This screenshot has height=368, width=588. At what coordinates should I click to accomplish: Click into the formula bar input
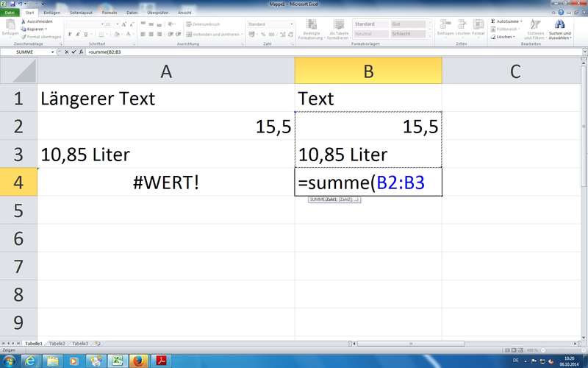tap(334, 52)
